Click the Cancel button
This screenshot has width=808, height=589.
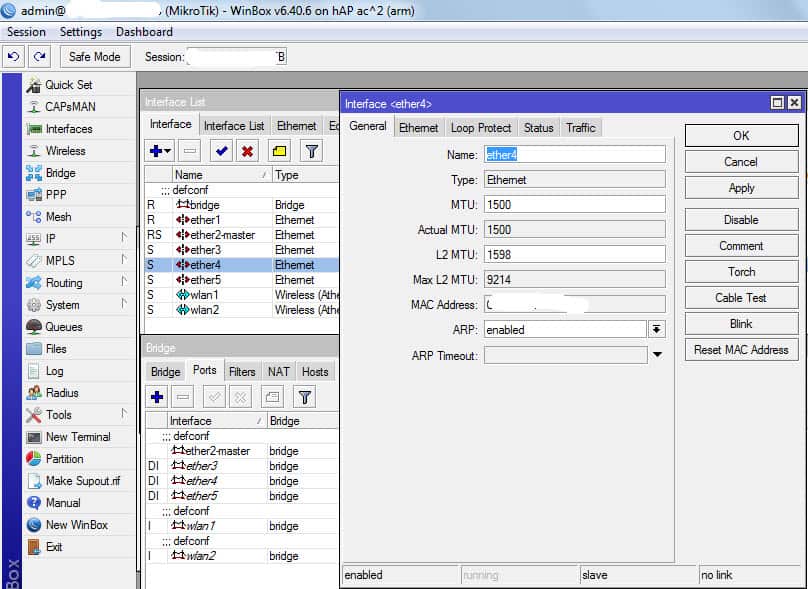(742, 162)
